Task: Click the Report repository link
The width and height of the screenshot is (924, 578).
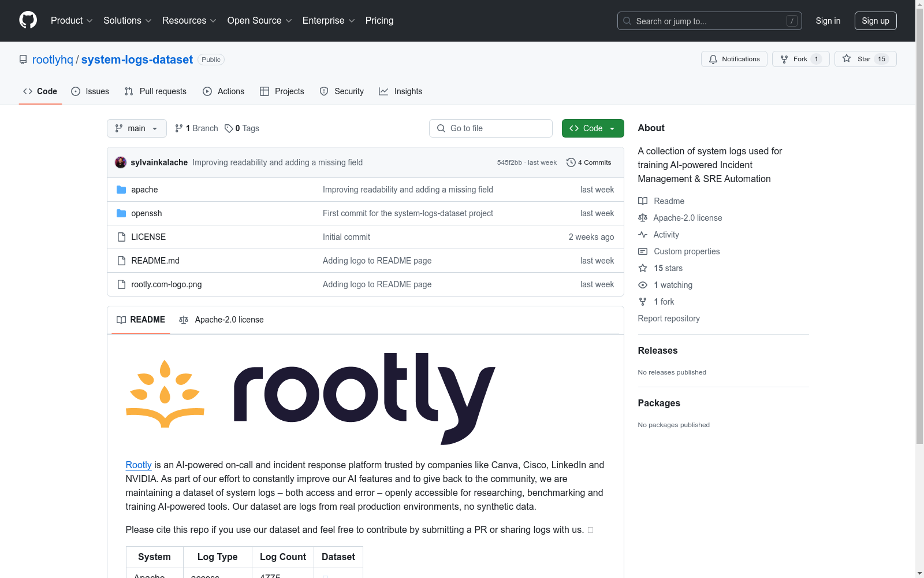Action: (x=669, y=318)
